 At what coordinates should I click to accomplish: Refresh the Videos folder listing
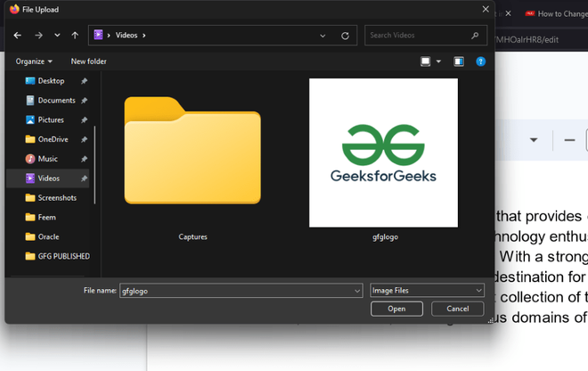coord(345,36)
